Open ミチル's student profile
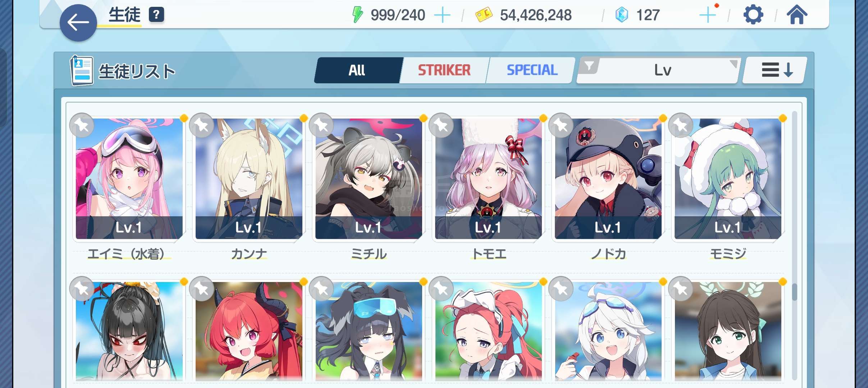868x388 pixels. click(369, 179)
